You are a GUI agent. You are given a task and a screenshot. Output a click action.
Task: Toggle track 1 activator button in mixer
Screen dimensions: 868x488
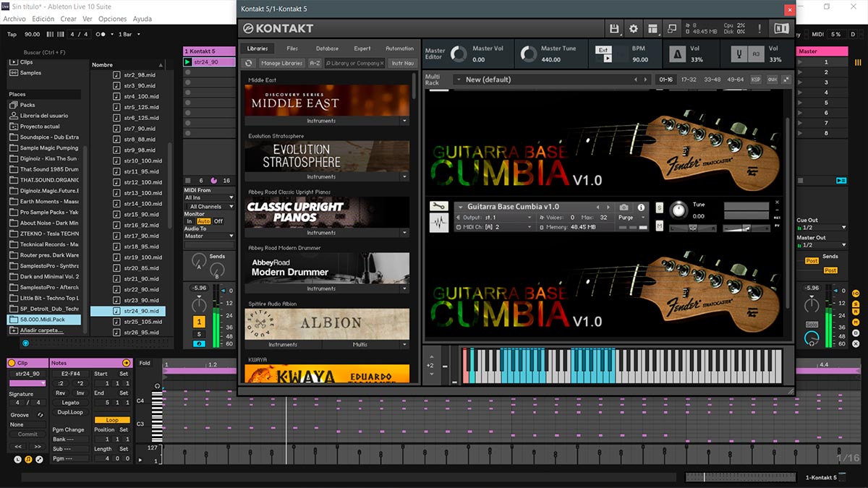199,322
